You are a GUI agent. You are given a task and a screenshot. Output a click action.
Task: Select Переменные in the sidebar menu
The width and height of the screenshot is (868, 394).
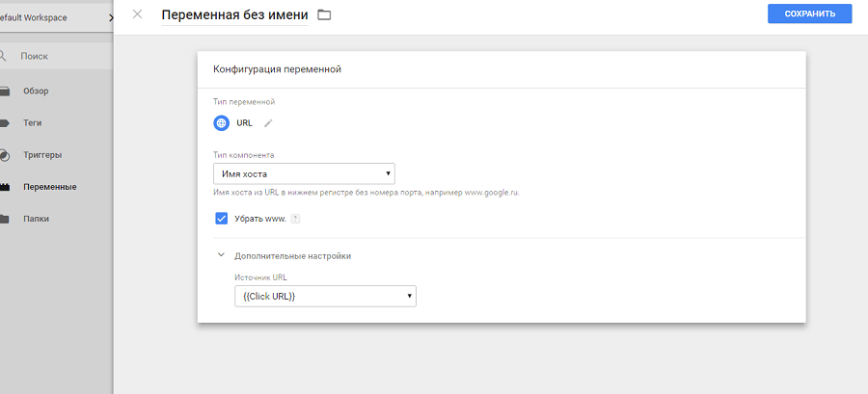pos(50,187)
